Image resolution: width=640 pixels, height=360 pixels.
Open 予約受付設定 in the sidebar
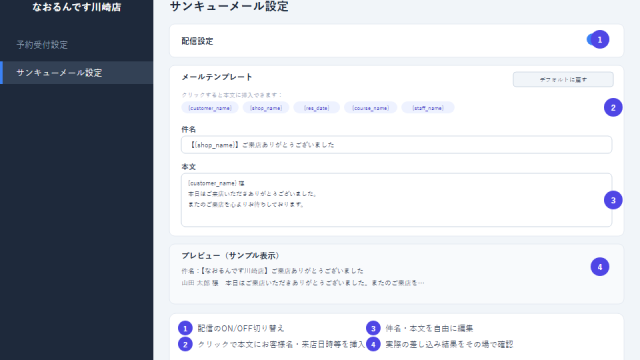(x=42, y=44)
